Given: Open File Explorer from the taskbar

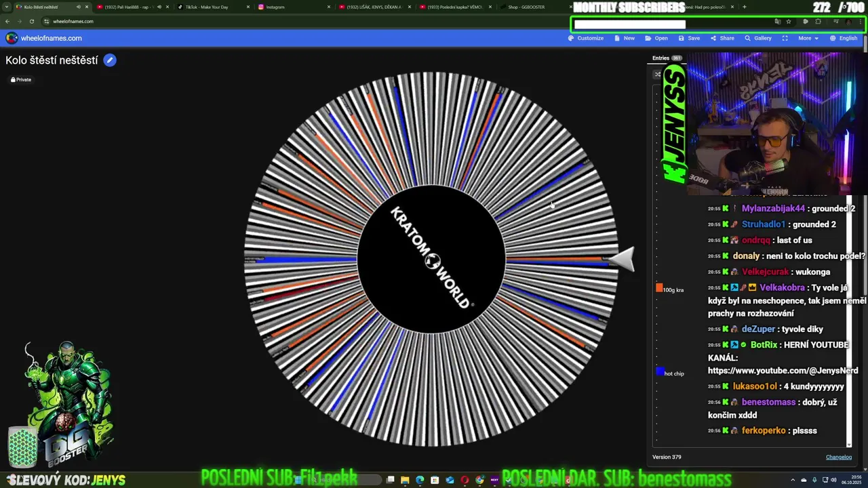Looking at the screenshot, I should click(405, 480).
